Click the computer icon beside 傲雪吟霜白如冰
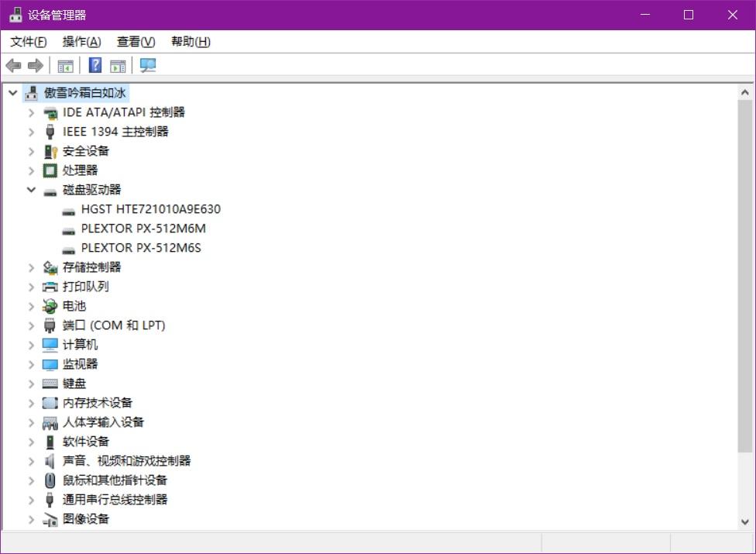 point(31,92)
